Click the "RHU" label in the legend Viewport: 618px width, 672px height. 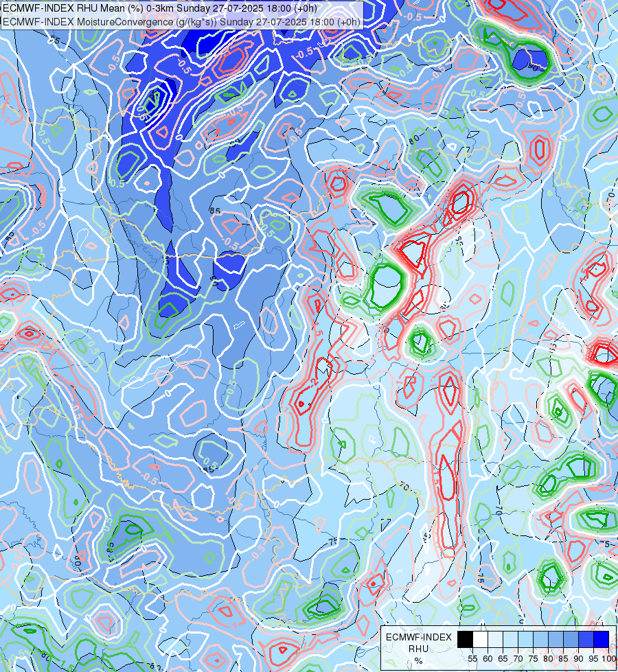pyautogui.click(x=418, y=649)
